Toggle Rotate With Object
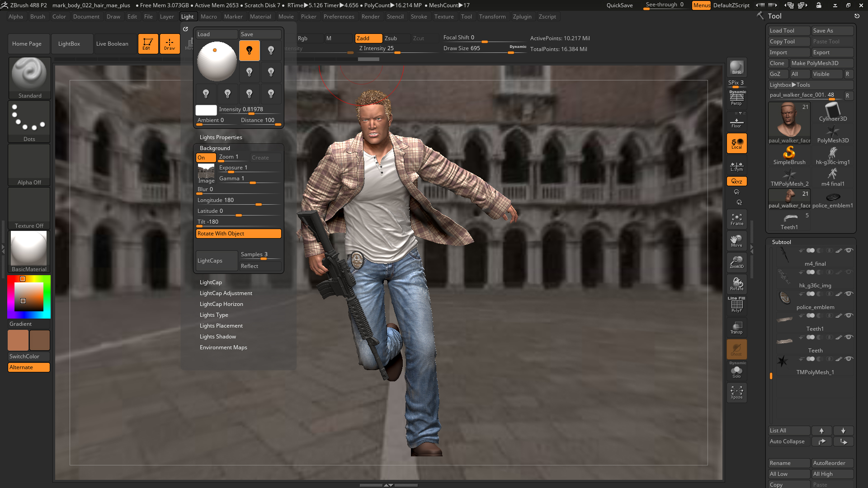This screenshot has height=488, width=868. (239, 234)
